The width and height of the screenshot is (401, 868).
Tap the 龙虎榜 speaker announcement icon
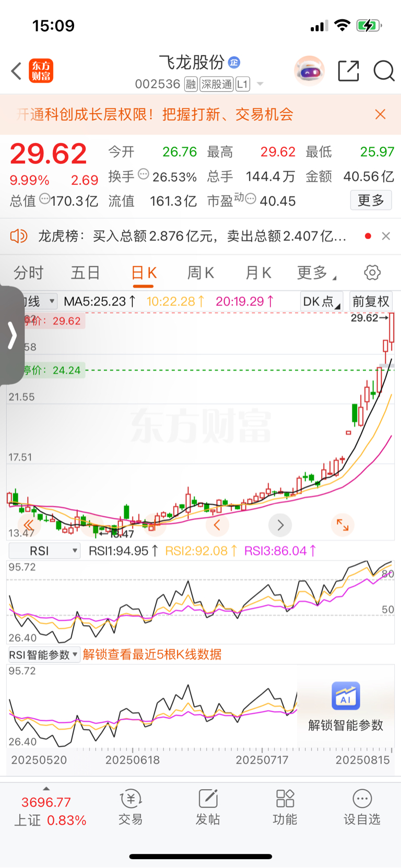(x=19, y=236)
